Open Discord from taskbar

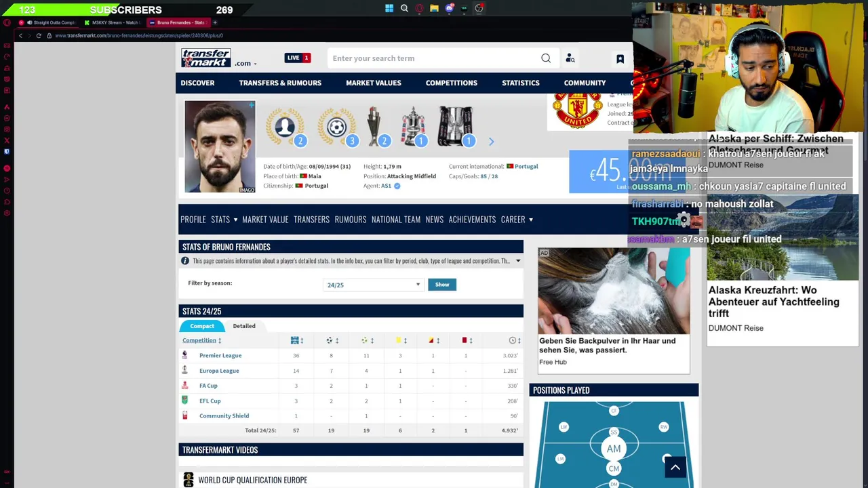449,9
